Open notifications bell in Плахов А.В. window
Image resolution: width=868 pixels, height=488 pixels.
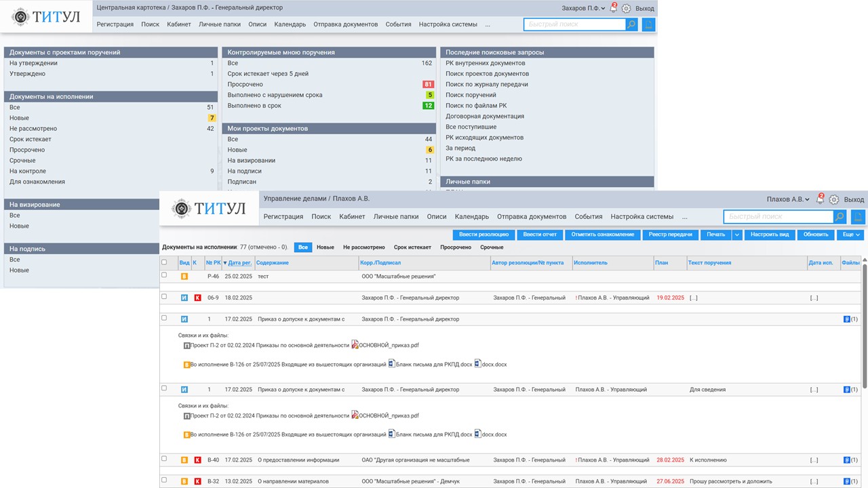[x=820, y=199]
